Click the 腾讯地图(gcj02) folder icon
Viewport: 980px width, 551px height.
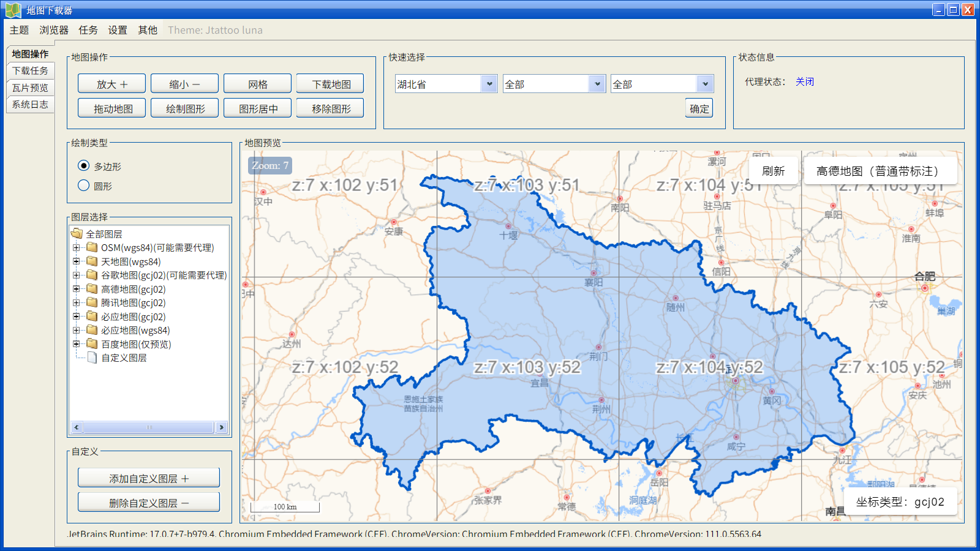92,302
